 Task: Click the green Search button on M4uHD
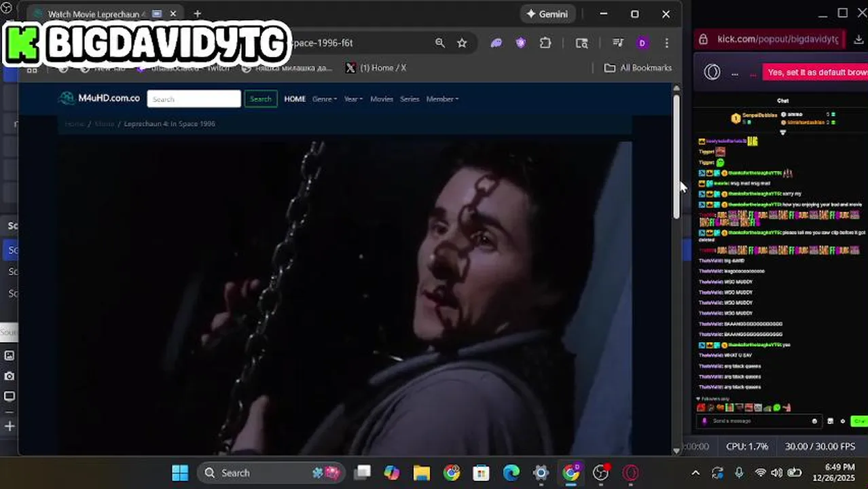click(261, 99)
